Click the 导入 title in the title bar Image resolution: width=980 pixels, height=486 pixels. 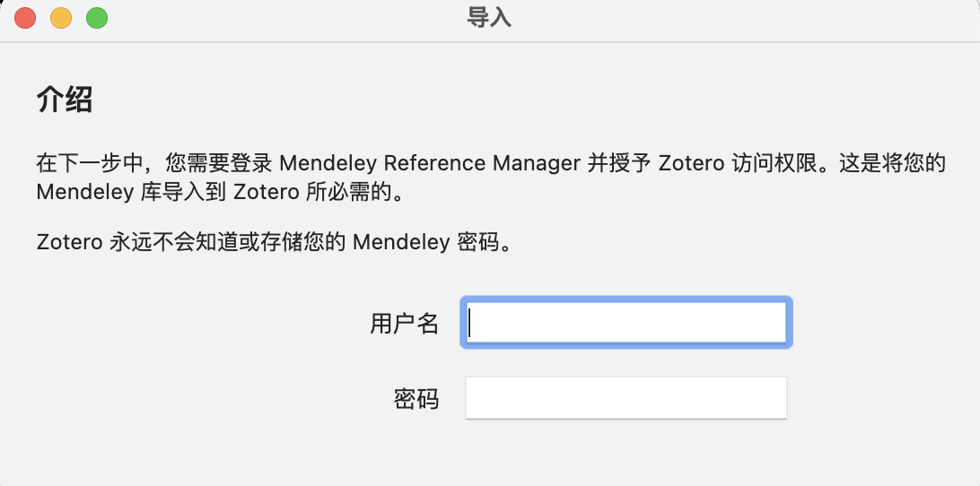pyautogui.click(x=489, y=18)
